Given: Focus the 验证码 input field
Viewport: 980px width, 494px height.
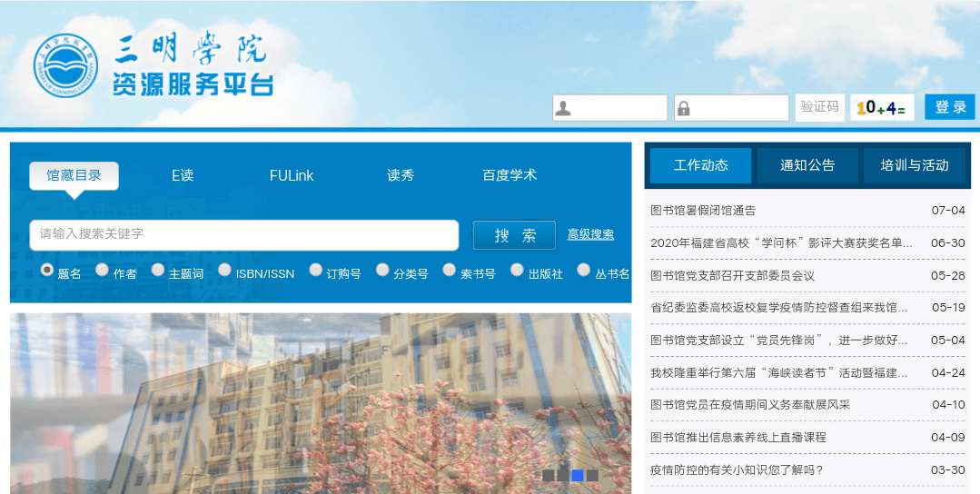Looking at the screenshot, I should [820, 107].
